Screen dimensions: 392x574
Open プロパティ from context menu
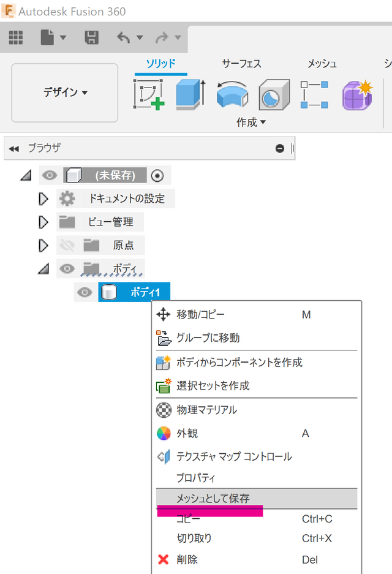click(x=257, y=478)
